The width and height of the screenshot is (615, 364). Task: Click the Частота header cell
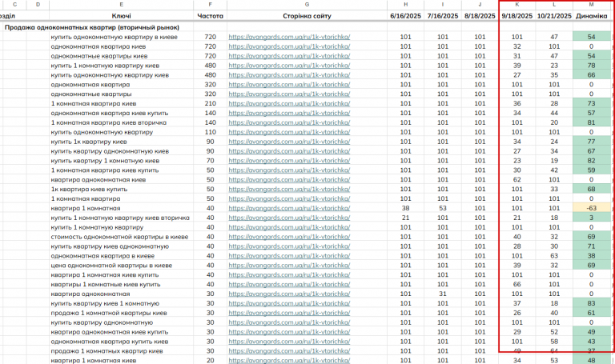[x=211, y=16]
